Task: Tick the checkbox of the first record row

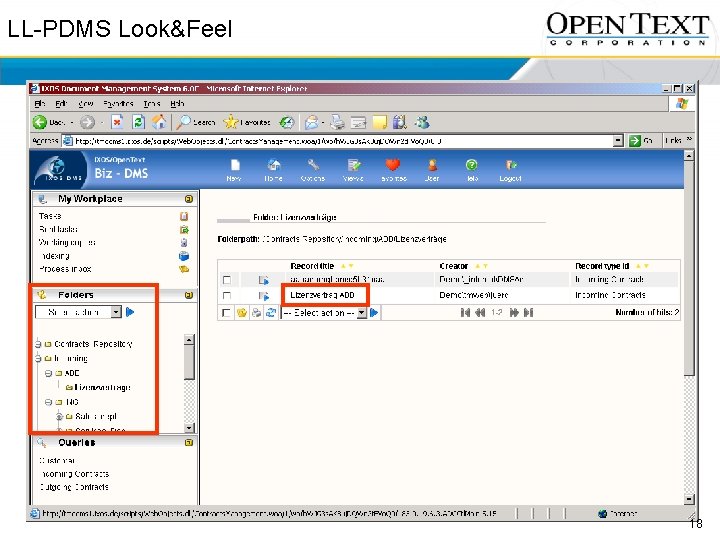Action: 227,280
